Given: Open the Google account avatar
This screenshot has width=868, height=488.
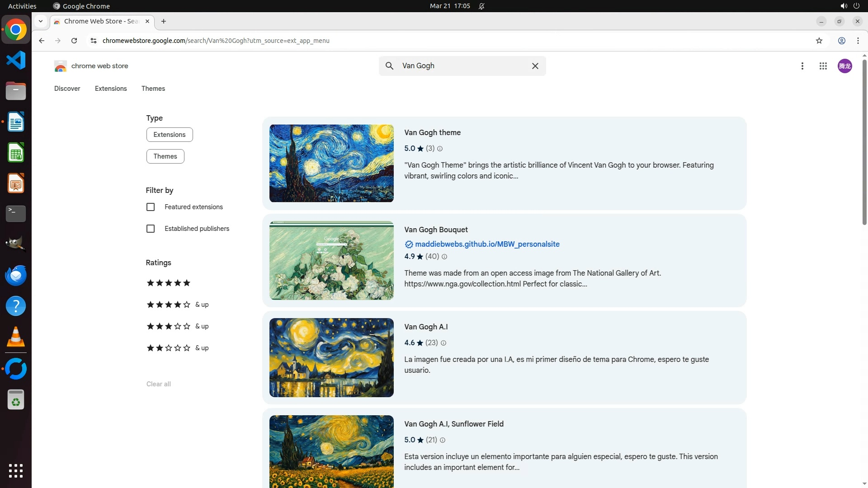Looking at the screenshot, I should (x=844, y=66).
